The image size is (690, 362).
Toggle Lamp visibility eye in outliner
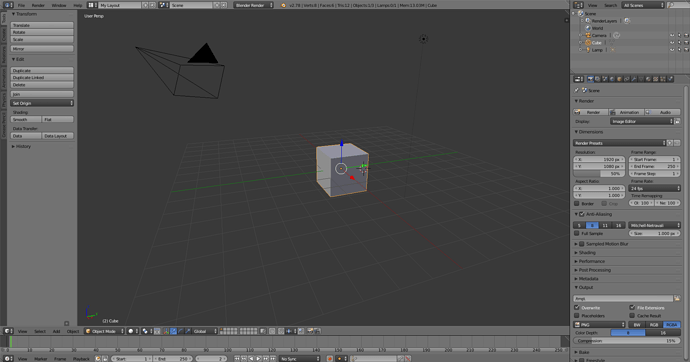click(672, 50)
